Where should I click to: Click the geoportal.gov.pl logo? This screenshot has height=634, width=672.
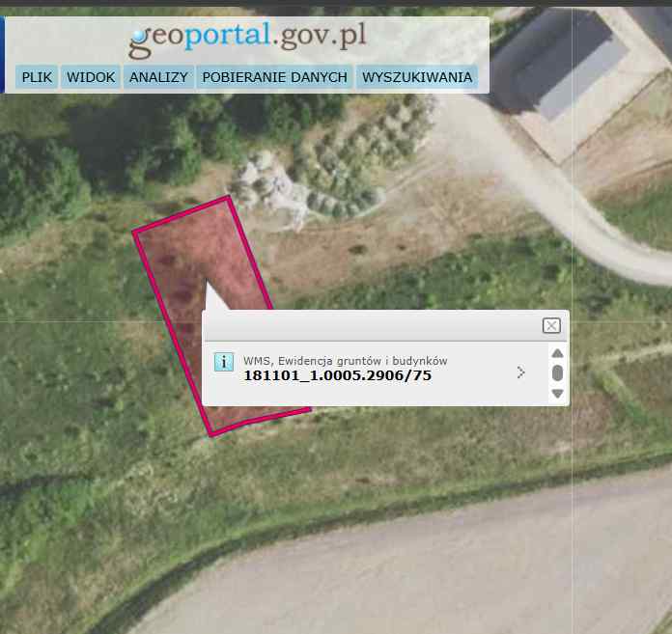tap(247, 39)
